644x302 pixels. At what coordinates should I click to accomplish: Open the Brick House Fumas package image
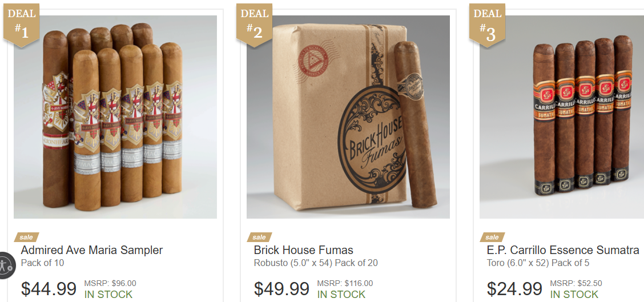[x=348, y=117]
